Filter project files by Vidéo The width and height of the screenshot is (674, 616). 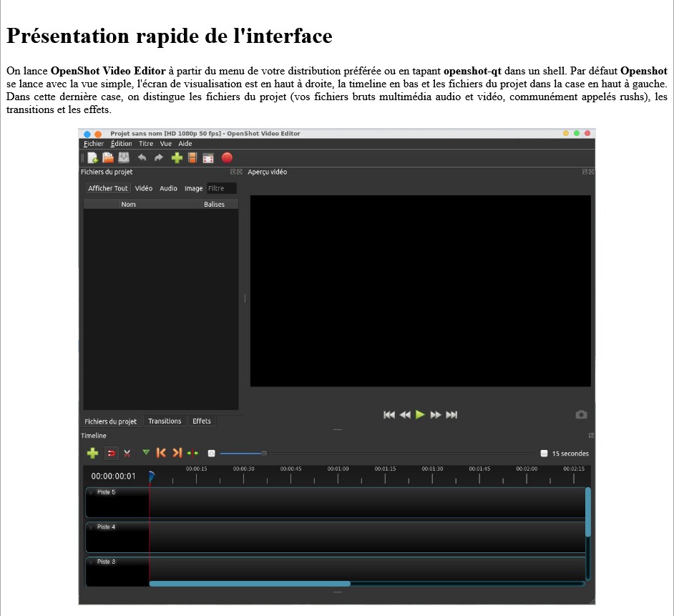click(x=144, y=188)
